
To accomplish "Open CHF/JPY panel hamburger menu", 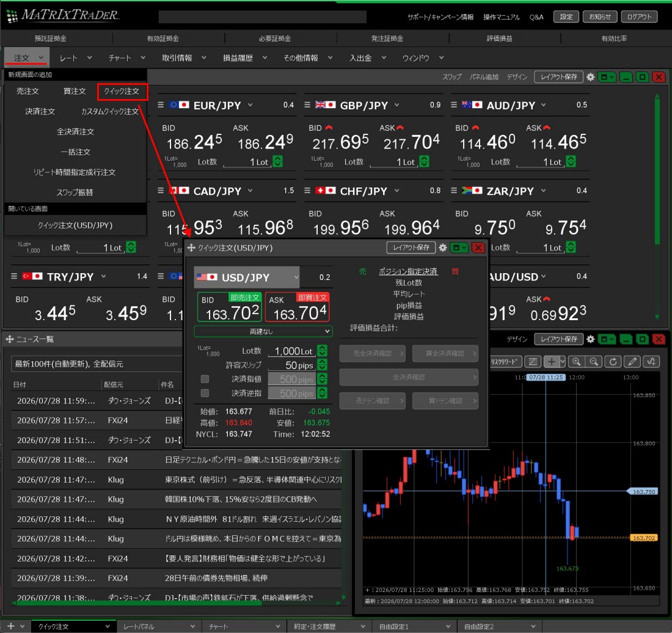I will [307, 191].
